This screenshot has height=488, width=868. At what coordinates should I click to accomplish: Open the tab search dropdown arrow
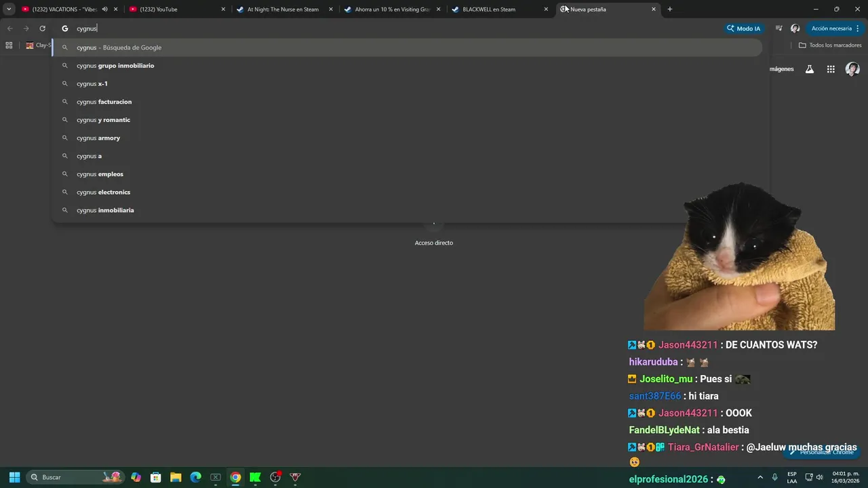click(x=9, y=9)
